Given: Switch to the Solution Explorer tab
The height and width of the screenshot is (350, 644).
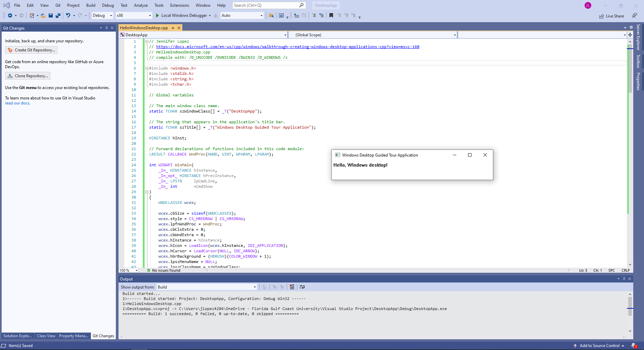Looking at the screenshot, I should [18, 336].
